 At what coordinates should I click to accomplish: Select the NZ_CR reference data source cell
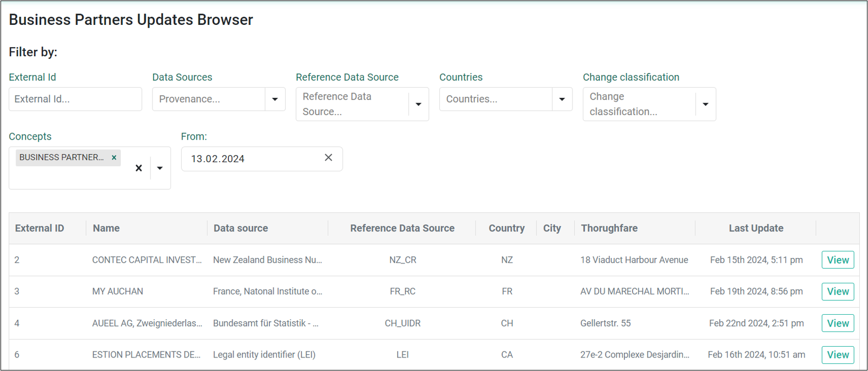coord(403,260)
